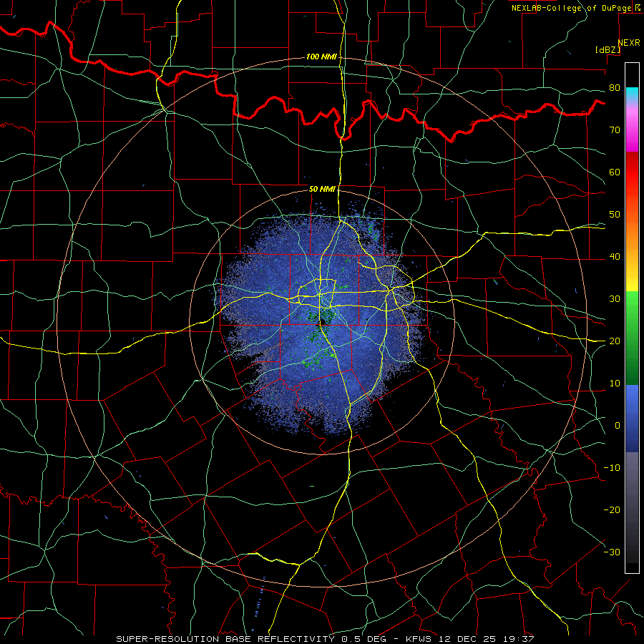Click the NEXR label above the color scale
This screenshot has height=644, width=644.
tap(628, 43)
